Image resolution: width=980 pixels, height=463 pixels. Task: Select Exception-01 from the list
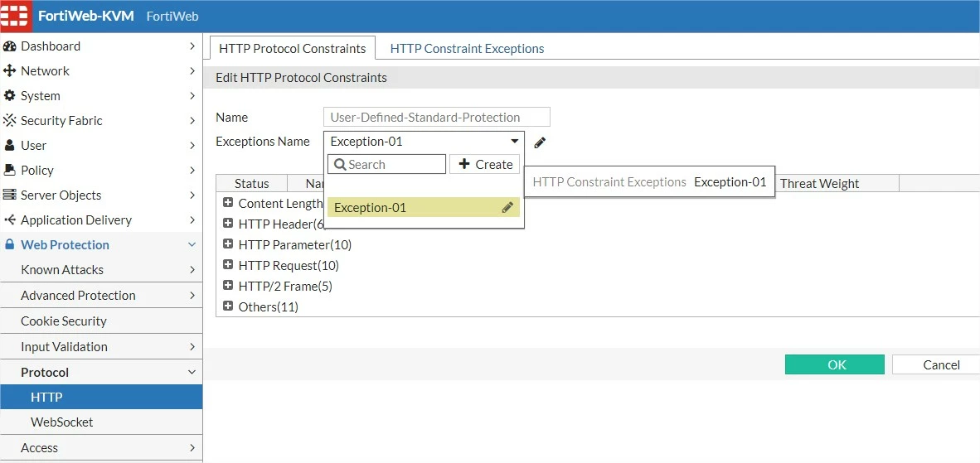click(424, 207)
